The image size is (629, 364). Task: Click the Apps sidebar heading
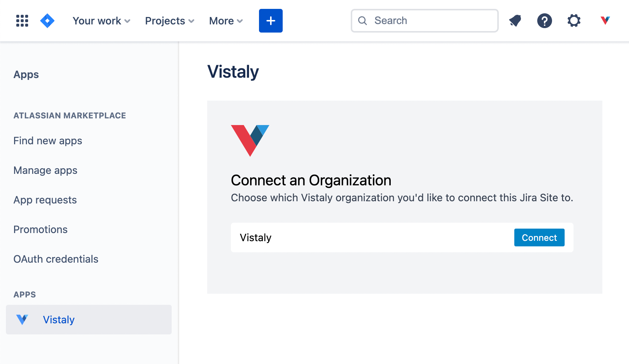tap(26, 74)
